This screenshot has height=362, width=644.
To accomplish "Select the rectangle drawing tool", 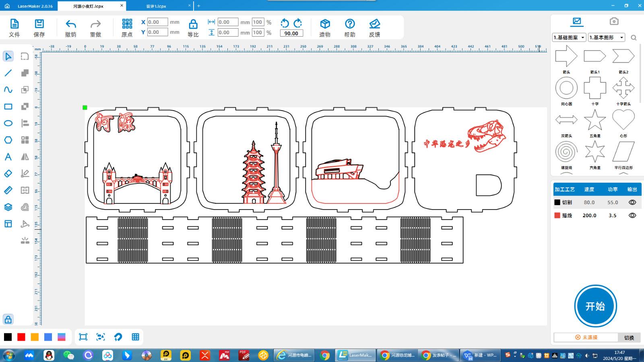I will pos(8,107).
